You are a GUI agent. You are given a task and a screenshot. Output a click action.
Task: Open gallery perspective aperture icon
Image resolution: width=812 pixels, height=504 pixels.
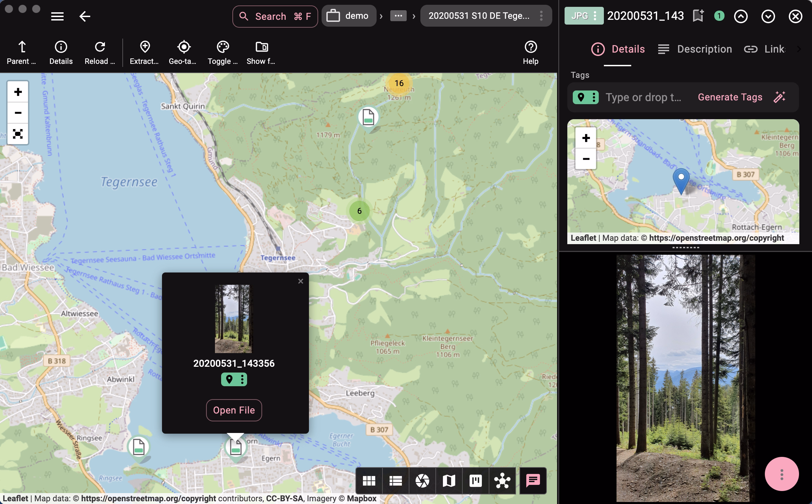(x=422, y=481)
